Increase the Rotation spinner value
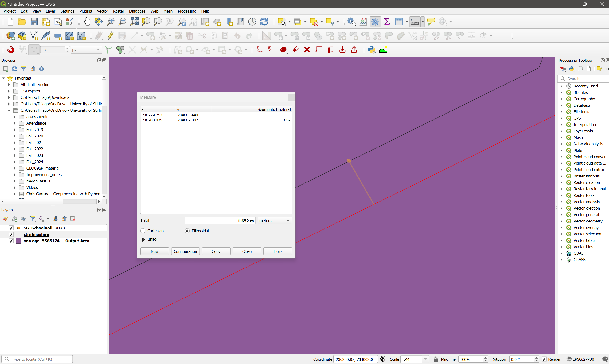Image resolution: width=609 pixels, height=364 pixels. (537, 357)
